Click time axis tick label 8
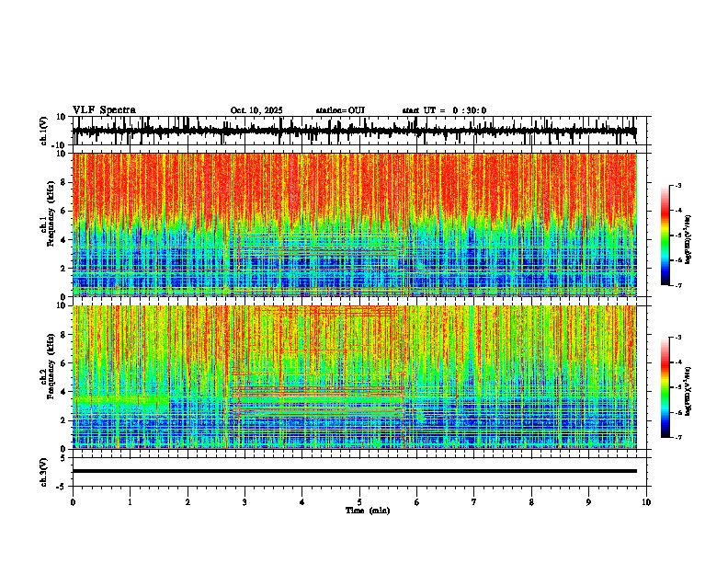This screenshot has height=563, width=728. click(x=531, y=502)
